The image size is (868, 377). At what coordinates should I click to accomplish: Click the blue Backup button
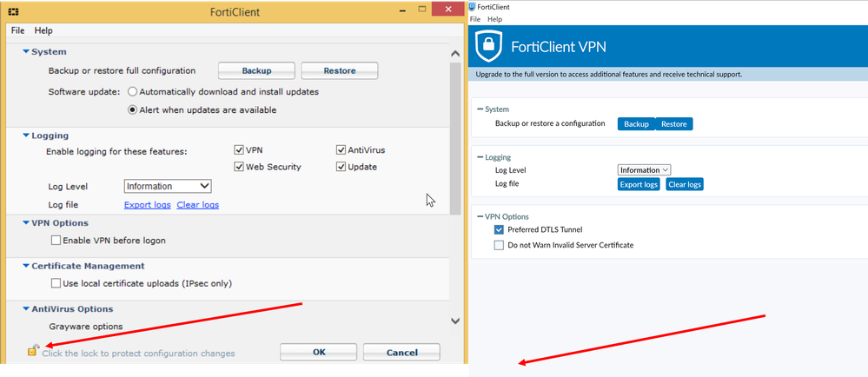636,124
